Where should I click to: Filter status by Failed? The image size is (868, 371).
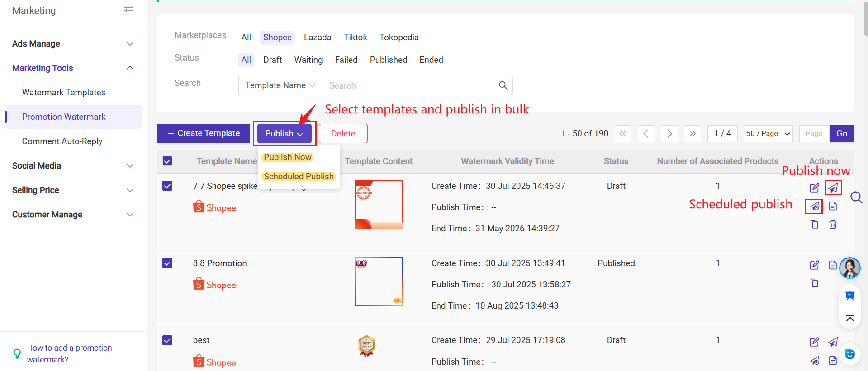(346, 60)
